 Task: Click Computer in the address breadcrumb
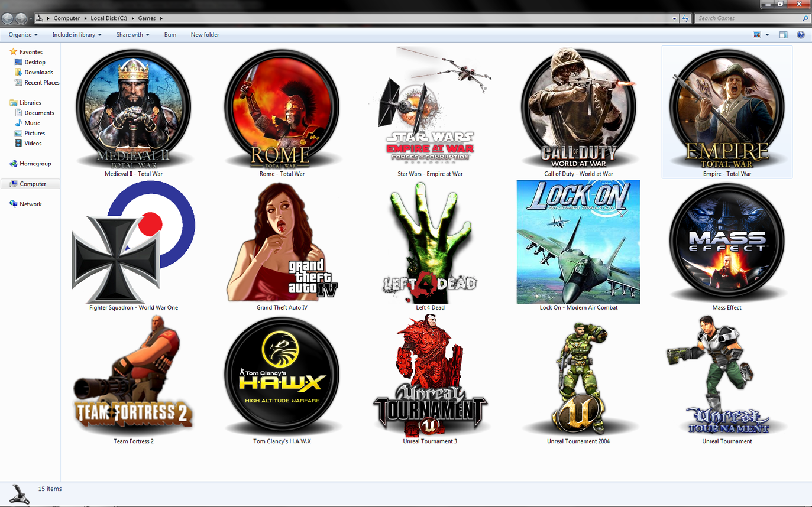[66, 18]
